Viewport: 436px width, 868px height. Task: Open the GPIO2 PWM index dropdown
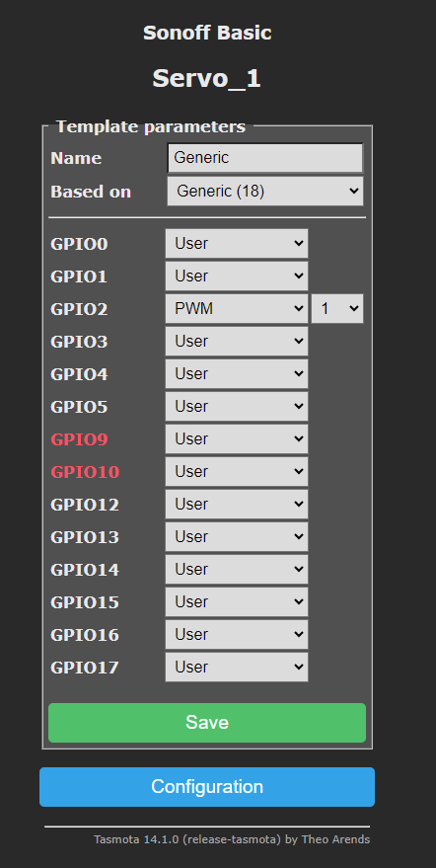click(337, 309)
